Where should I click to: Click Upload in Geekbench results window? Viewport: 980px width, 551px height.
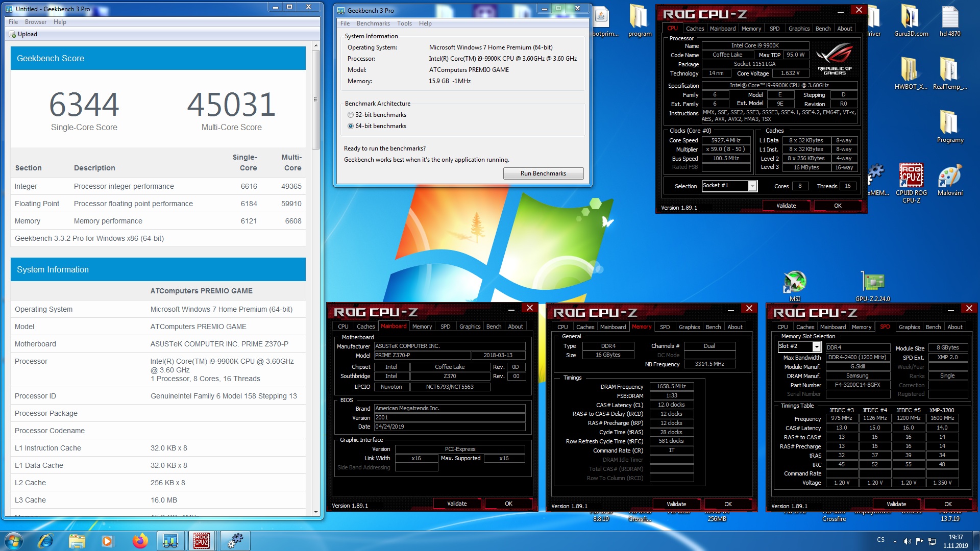[x=23, y=34]
